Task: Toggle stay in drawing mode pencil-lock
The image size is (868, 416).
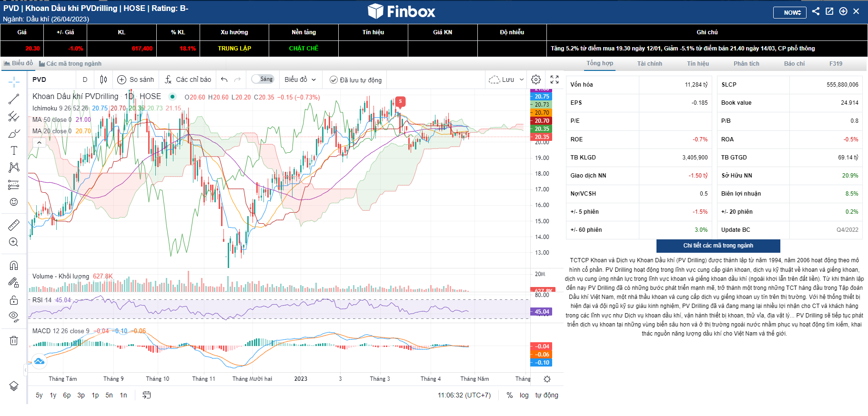Action: point(14,283)
